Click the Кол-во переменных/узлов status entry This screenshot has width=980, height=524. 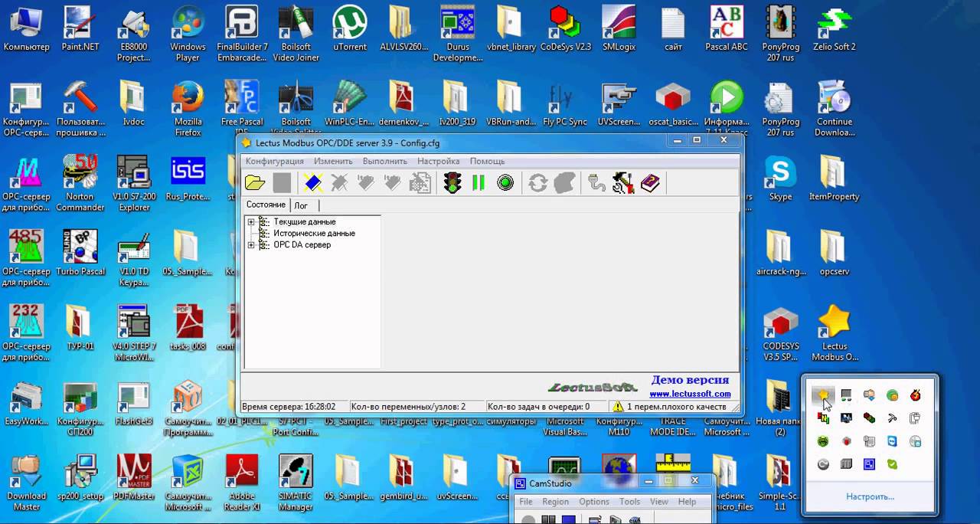[x=416, y=407]
